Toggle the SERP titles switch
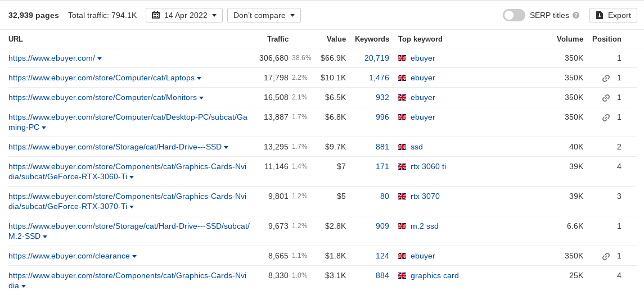The width and height of the screenshot is (644, 295). (514, 15)
